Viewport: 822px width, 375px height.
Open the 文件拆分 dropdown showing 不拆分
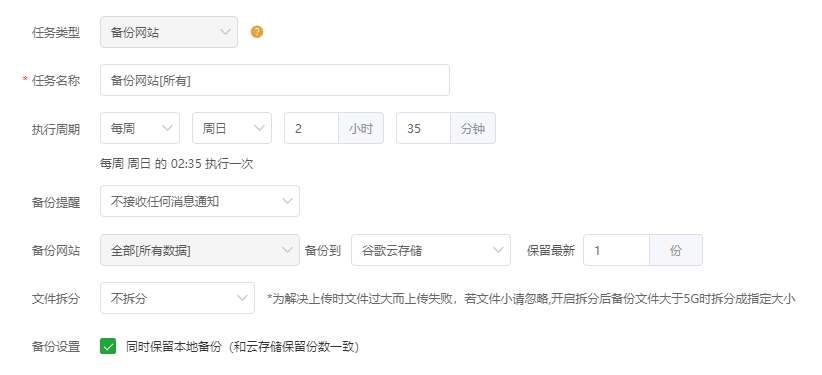click(x=177, y=298)
